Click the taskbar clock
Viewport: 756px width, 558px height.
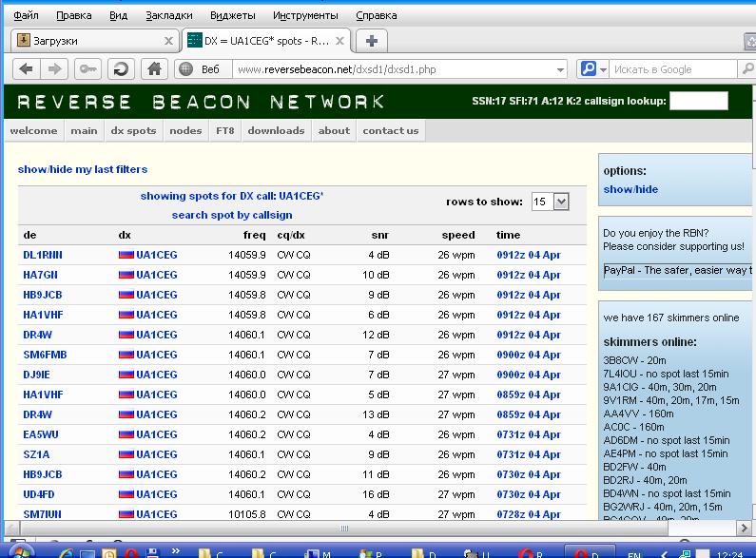pos(730,554)
